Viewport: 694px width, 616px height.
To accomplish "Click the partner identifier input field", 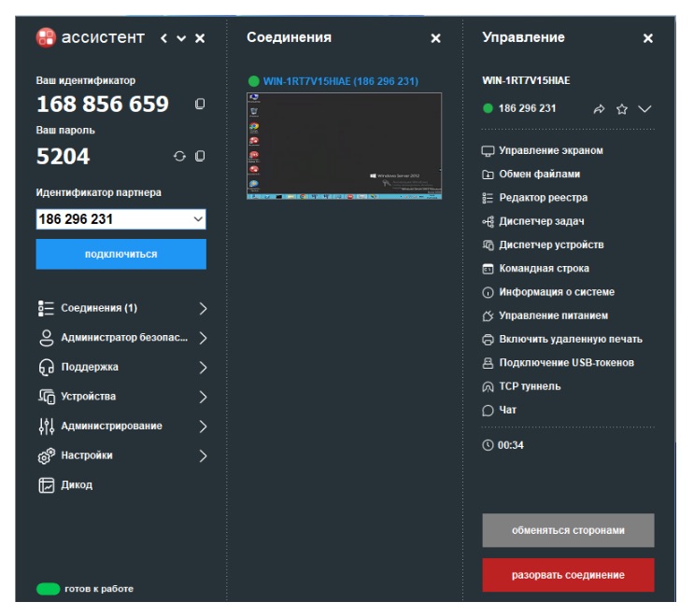I will tap(120, 219).
